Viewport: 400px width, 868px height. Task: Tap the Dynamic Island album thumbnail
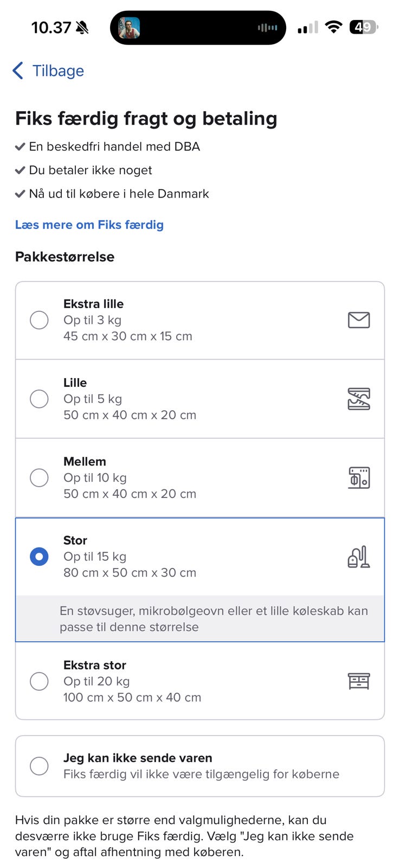[x=130, y=28]
